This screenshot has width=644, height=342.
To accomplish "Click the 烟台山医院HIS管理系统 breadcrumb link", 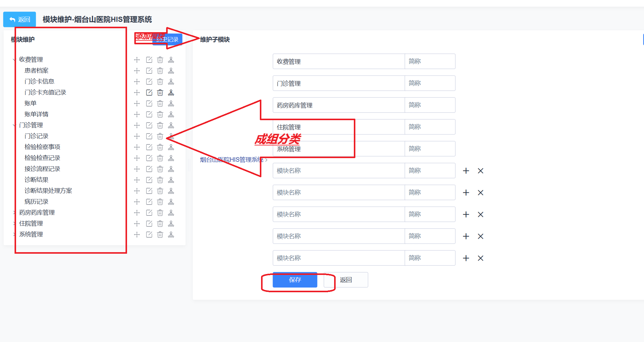I will pos(231,160).
